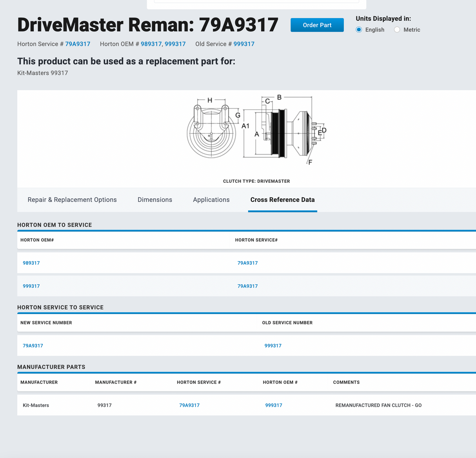Open 79A9317 under New Service Number
476x458 pixels.
pyautogui.click(x=33, y=346)
